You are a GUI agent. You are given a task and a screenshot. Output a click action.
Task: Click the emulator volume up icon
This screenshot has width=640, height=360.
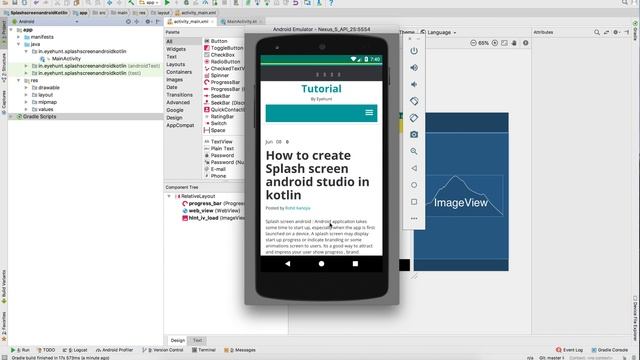pyautogui.click(x=414, y=68)
